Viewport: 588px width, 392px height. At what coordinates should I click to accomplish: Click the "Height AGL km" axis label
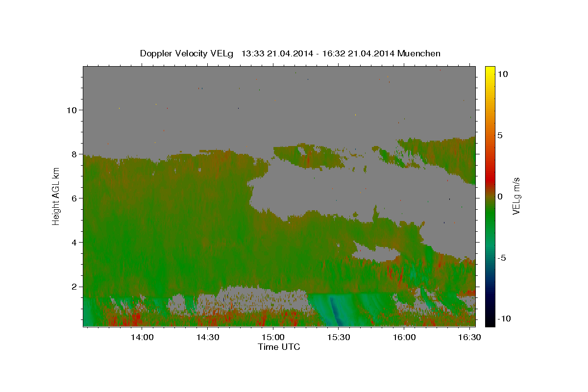[x=56, y=196]
